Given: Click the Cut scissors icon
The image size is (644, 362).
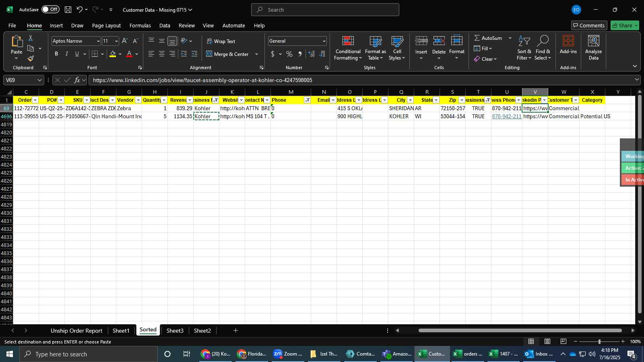Looking at the screenshot, I should 31,38.
